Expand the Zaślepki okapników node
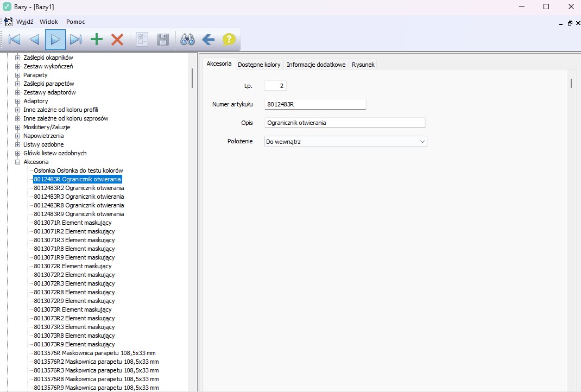This screenshot has height=392, width=581. (x=17, y=58)
